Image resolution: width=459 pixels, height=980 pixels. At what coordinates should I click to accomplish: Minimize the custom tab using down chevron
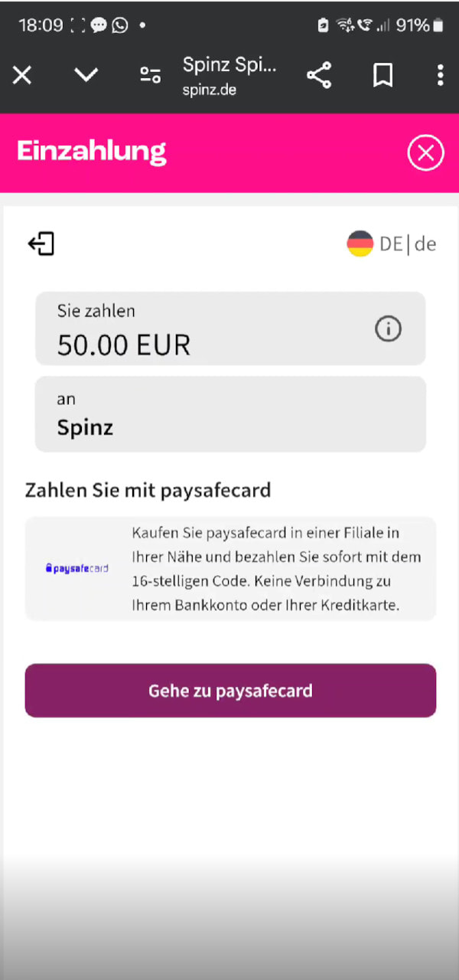86,74
